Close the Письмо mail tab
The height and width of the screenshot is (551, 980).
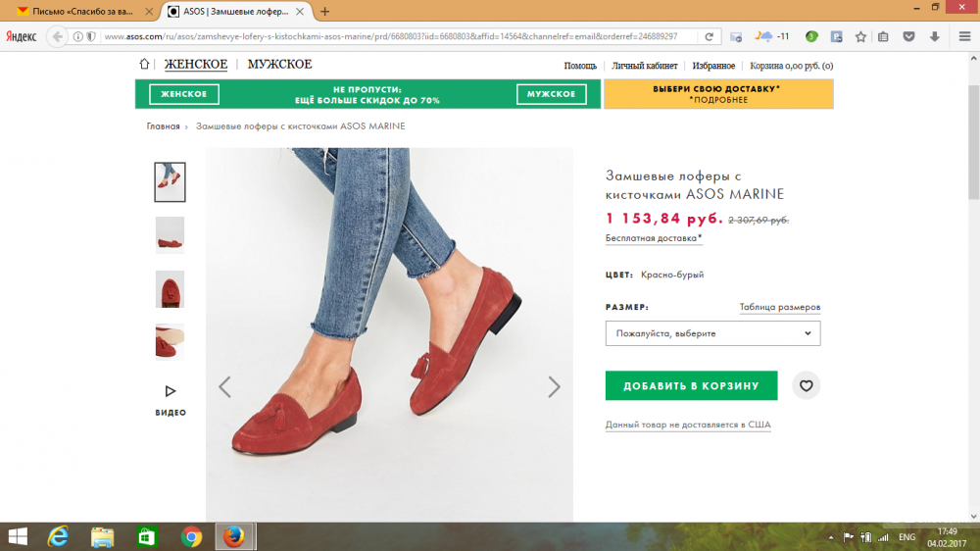tap(149, 11)
